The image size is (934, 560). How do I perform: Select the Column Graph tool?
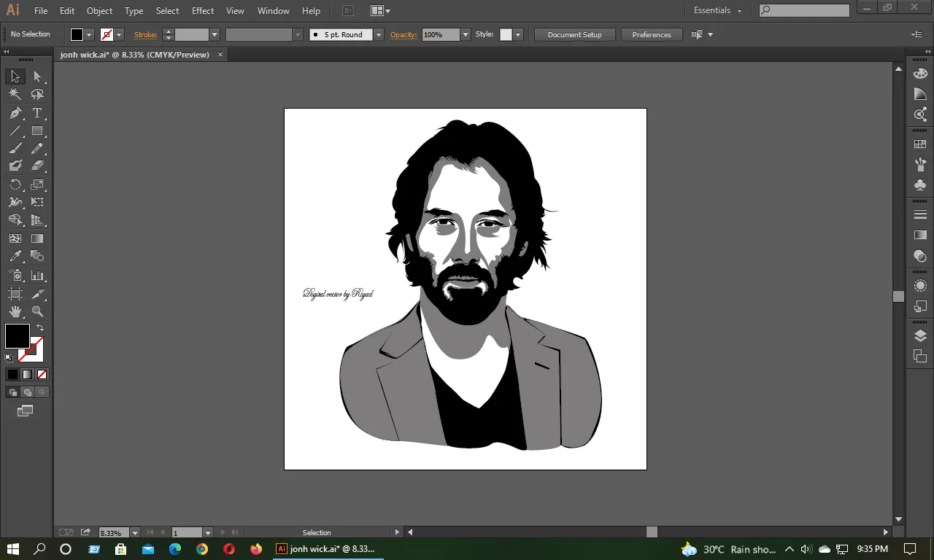click(x=37, y=276)
